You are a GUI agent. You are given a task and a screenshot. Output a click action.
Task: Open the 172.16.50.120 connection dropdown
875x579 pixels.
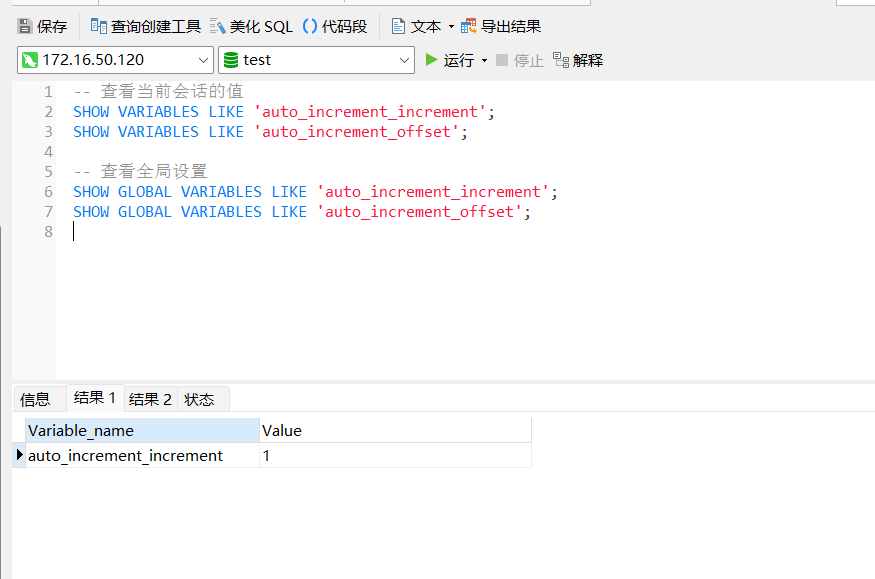(203, 60)
